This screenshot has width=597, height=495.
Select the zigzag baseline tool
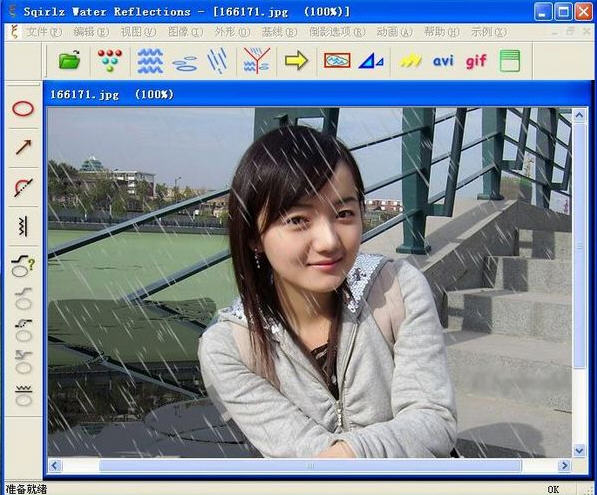coord(23,227)
